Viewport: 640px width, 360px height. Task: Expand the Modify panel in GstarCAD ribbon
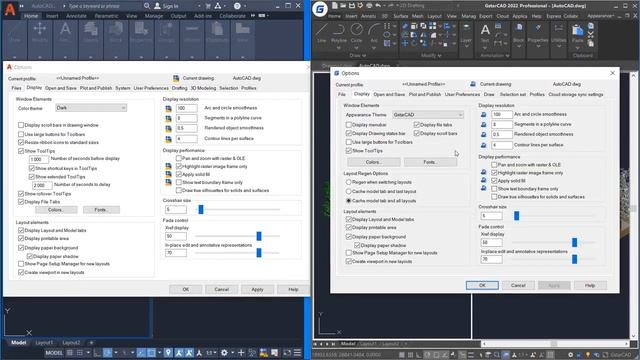tap(431, 55)
